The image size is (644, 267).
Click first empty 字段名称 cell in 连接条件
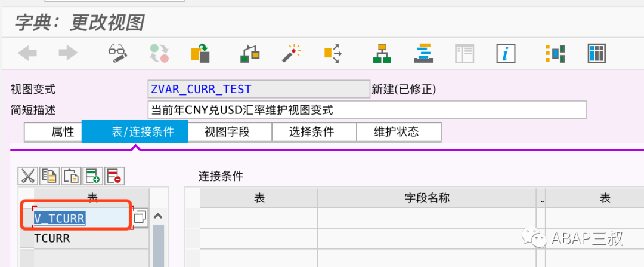tap(427, 218)
